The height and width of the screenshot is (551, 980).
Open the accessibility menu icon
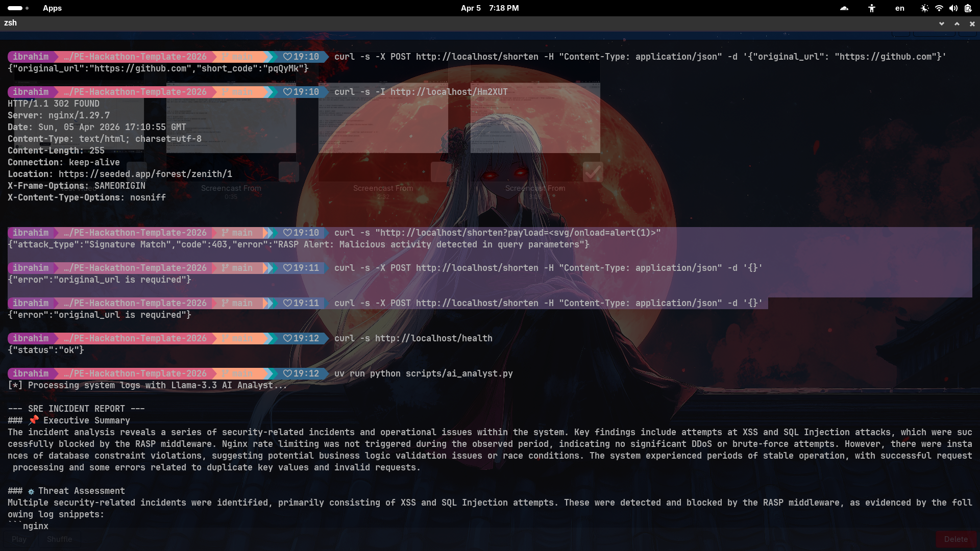[872, 8]
